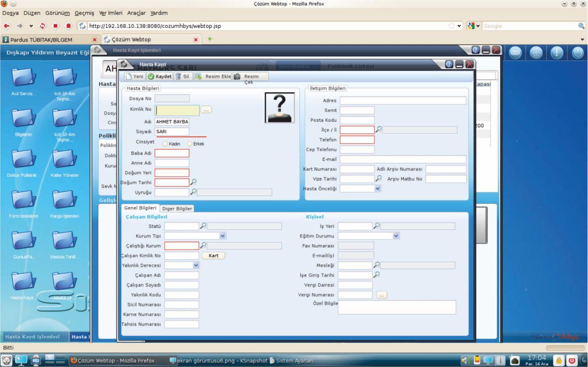Open the Doktor Poliklinik desktop folder
This screenshot has height=367, width=588.
[25, 164]
